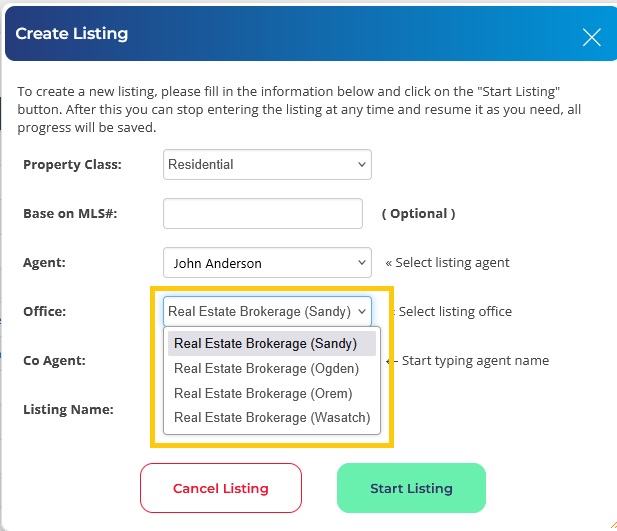Click the Base on MLS# input field

coord(262,213)
